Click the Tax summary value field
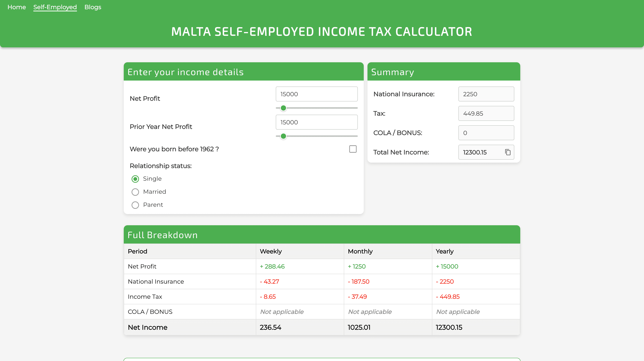The image size is (644, 361). [x=486, y=113]
